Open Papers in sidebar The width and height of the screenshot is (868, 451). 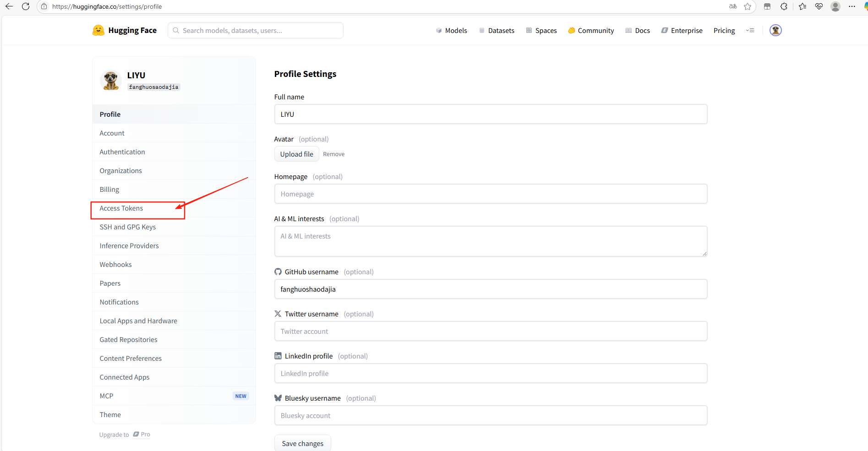click(174, 283)
